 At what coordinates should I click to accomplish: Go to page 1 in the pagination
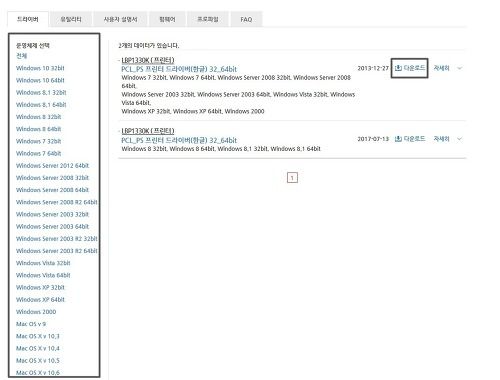[292, 178]
